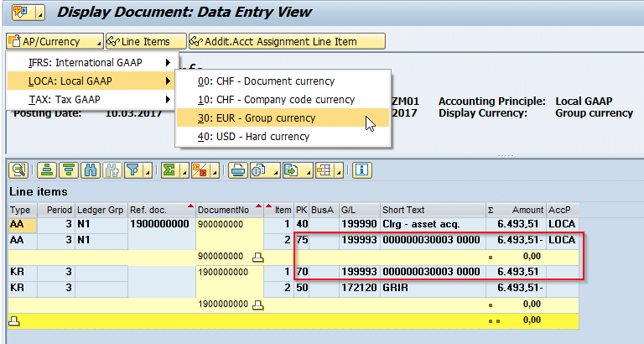
Task: Click the Print icon in grid toolbar
Action: [237, 170]
